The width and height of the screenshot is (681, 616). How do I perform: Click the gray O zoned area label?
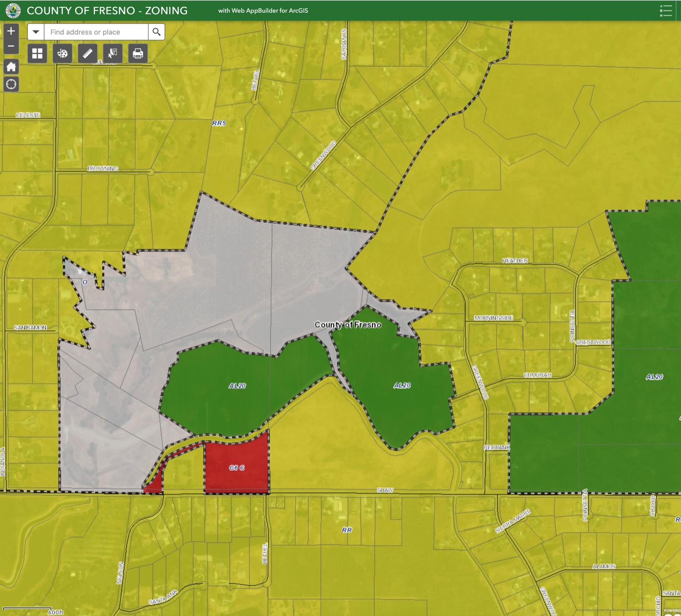tap(84, 282)
